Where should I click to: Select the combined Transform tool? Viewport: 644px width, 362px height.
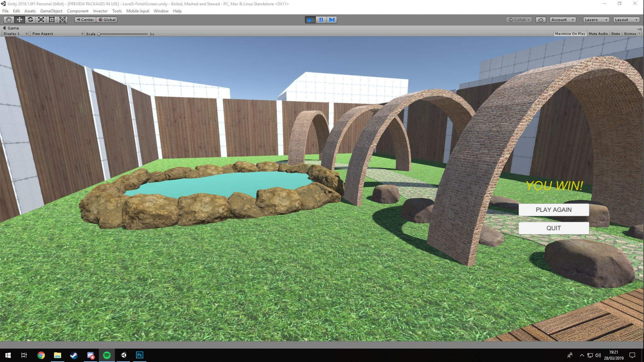point(62,20)
